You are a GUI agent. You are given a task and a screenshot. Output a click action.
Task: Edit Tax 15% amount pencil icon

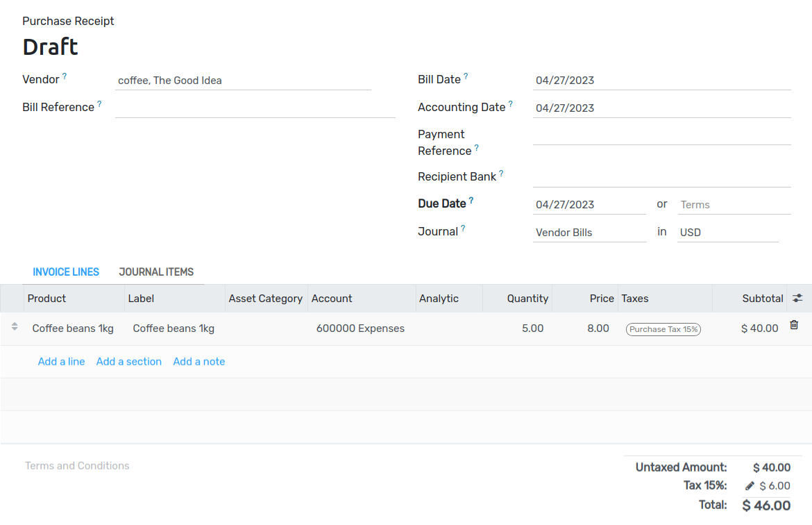[x=750, y=485]
